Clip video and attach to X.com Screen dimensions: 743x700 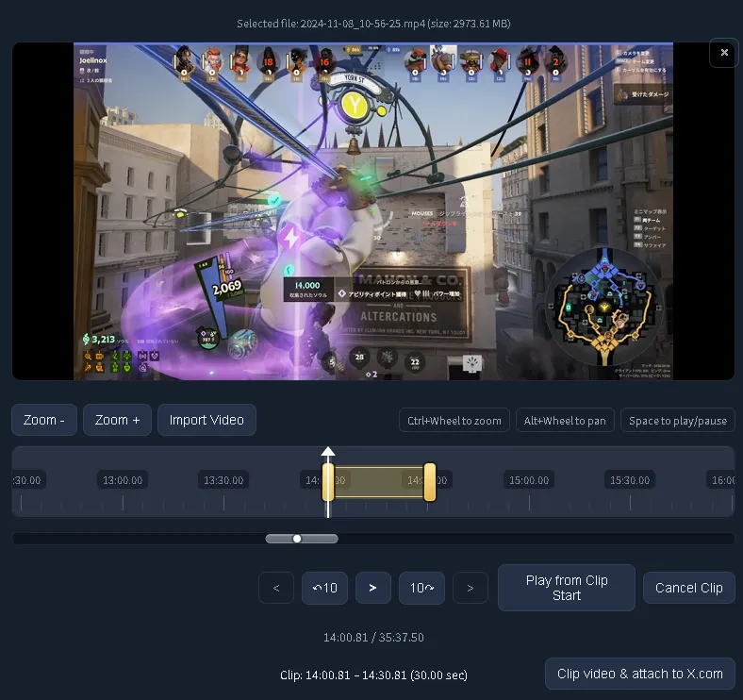click(639, 674)
